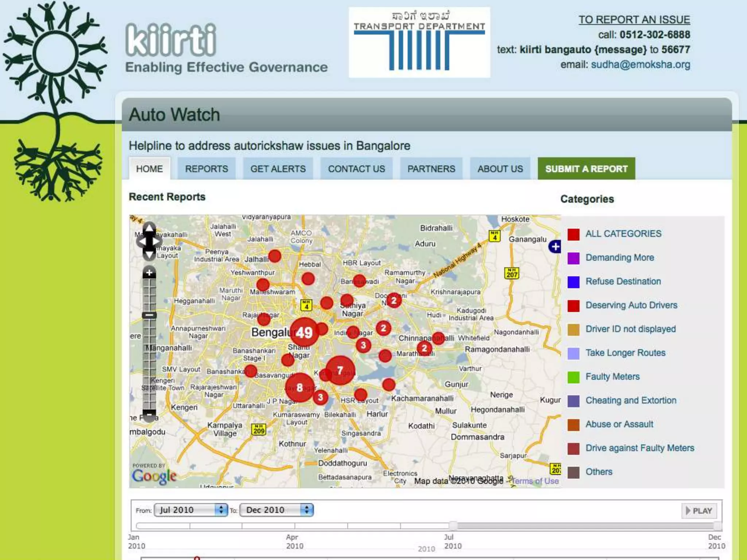Screen dimensions: 747x560
Task: Click the timeline slider handle at Jul 2010
Action: [453, 525]
